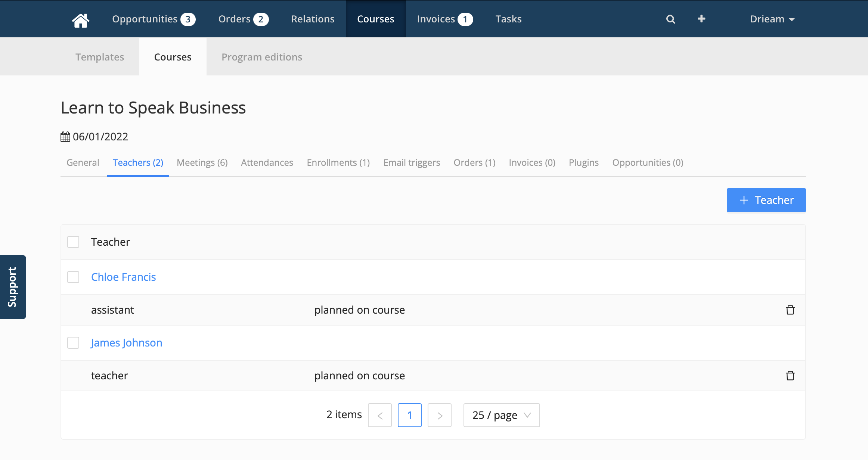Select all teachers header checkbox
The width and height of the screenshot is (868, 460).
[73, 242]
